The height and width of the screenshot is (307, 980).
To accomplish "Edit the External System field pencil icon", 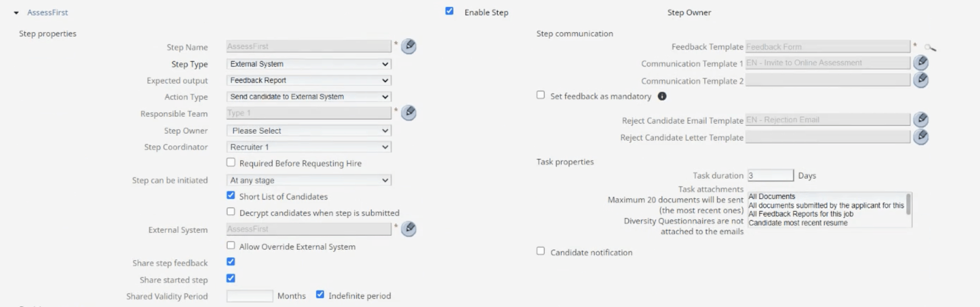I will [408, 229].
